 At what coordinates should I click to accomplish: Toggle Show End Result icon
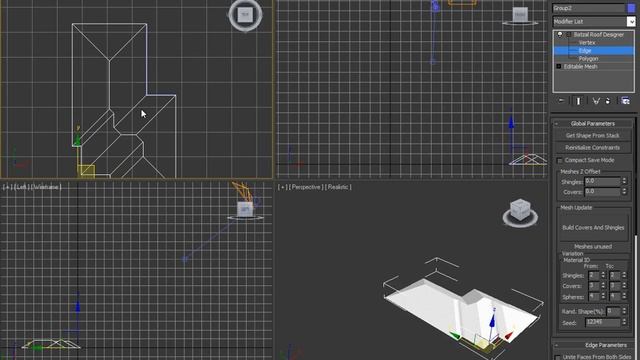[x=578, y=101]
